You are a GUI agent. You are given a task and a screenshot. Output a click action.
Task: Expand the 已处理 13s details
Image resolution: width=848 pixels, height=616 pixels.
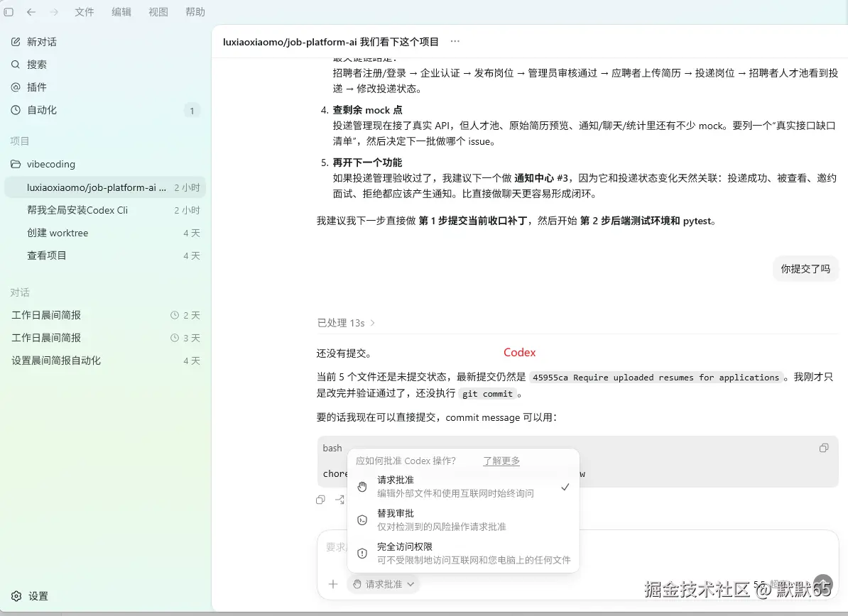click(346, 323)
